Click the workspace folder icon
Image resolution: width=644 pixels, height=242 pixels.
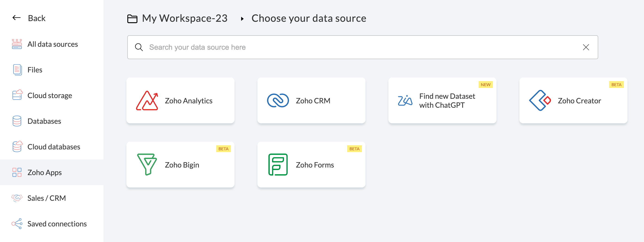coord(132,19)
